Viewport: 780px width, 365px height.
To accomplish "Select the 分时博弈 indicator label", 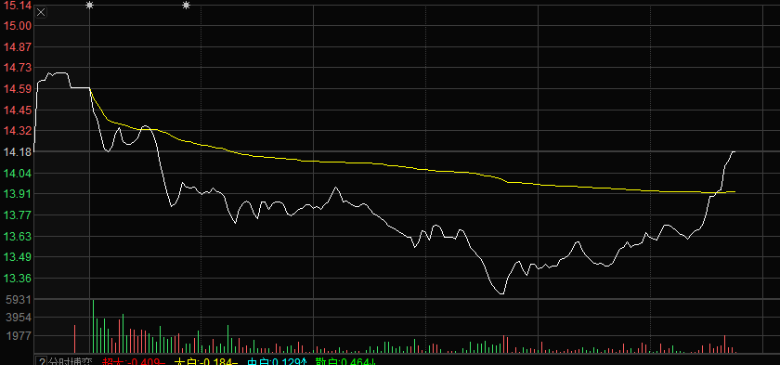I will [70, 362].
